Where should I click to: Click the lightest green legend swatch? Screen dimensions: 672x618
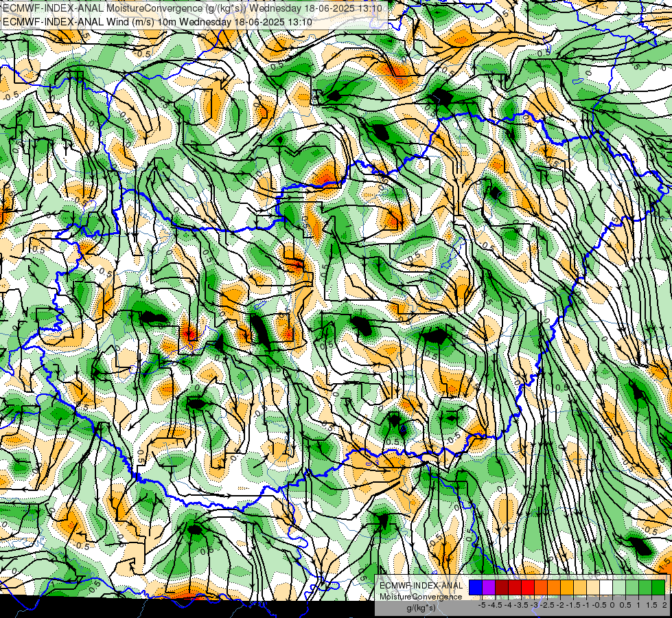click(x=619, y=587)
